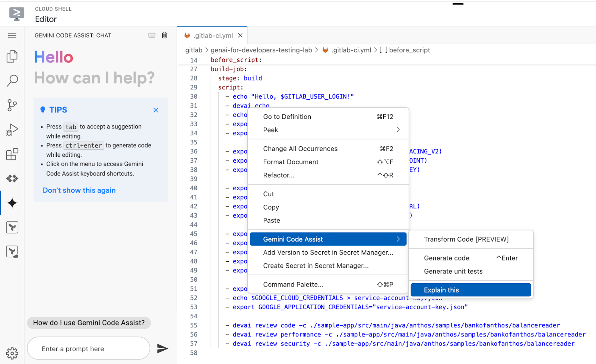Viewport: 596px width, 364px height.
Task: Choose Change All Occurrences
Action: click(328, 149)
